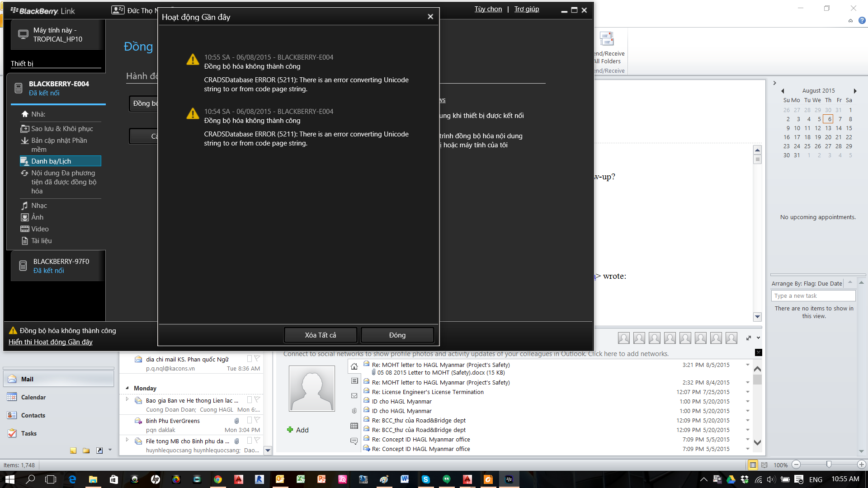
Task: Switch to Calendar in Outlook navigation
Action: tap(33, 397)
